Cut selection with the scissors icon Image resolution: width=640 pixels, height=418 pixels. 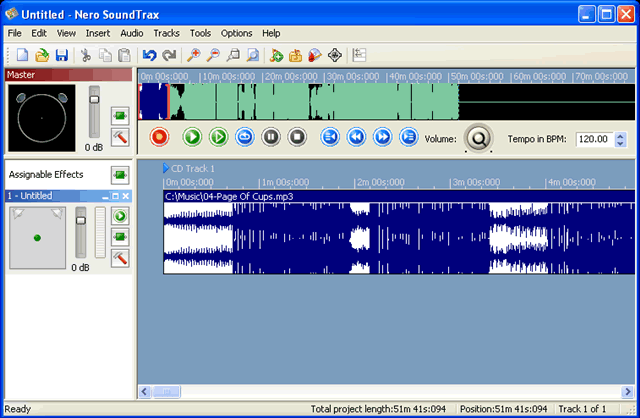[x=86, y=55]
